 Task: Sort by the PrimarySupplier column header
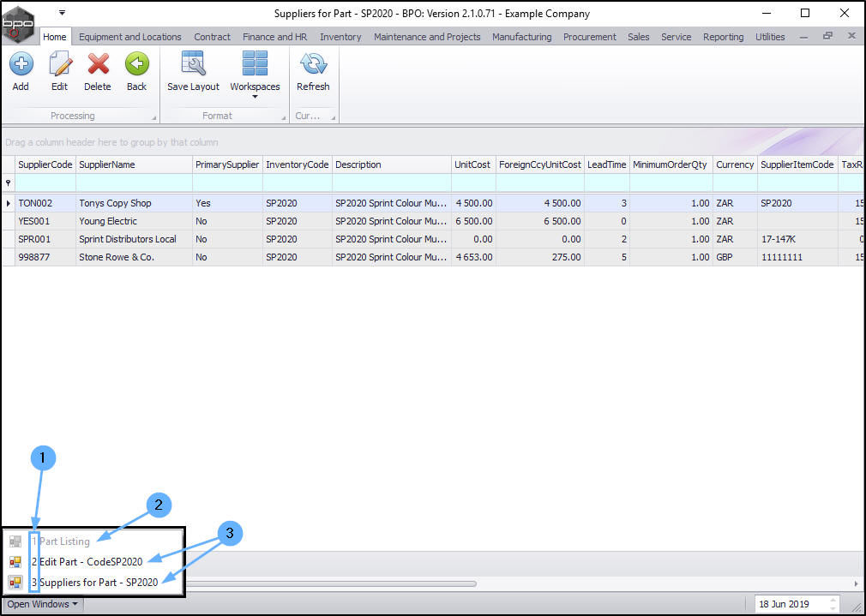227,164
